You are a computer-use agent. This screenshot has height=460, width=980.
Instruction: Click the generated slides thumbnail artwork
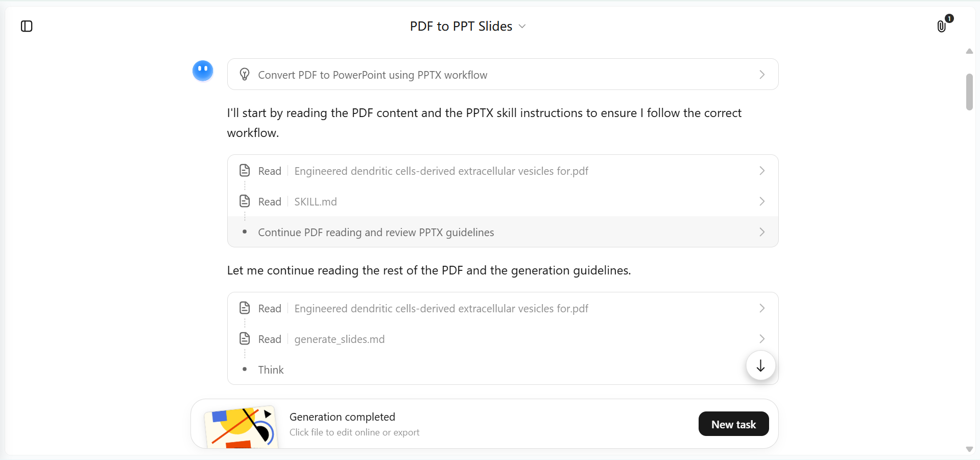241,427
